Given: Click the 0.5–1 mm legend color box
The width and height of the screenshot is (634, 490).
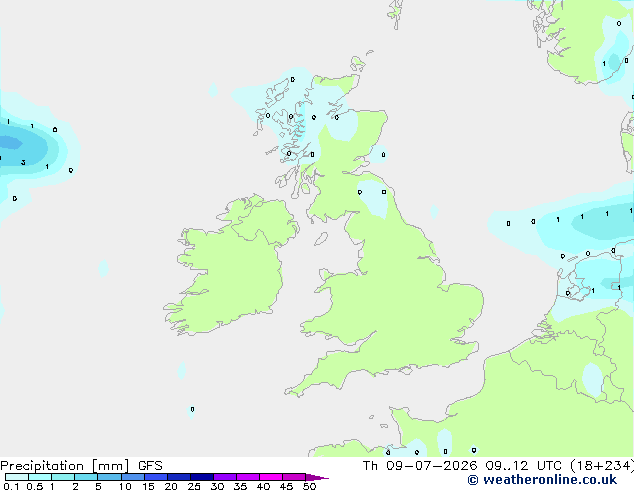Looking at the screenshot, I should tap(40, 477).
